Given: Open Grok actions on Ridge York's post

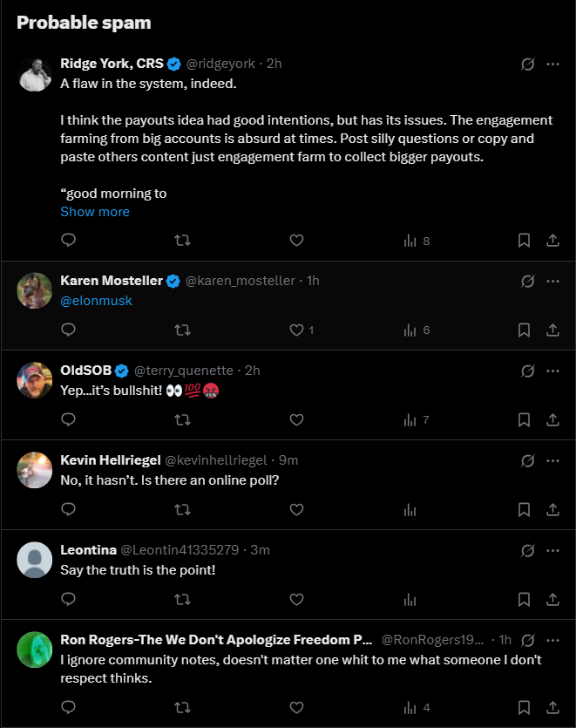Looking at the screenshot, I should [525, 63].
